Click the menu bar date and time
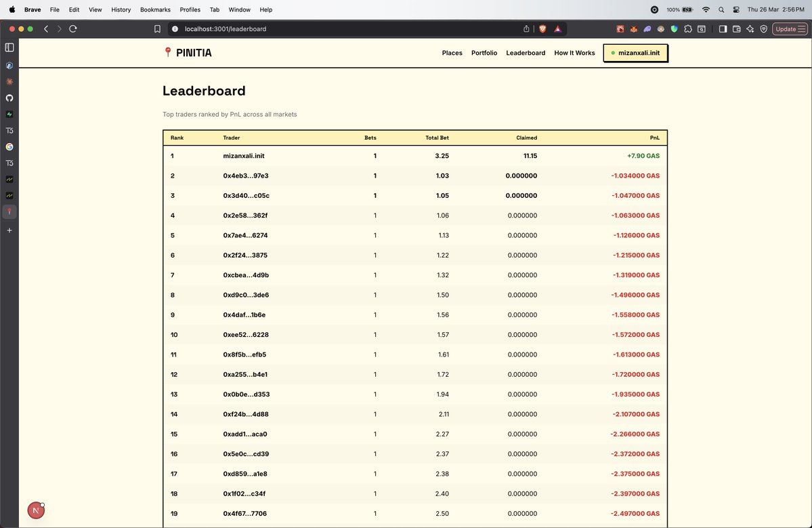The image size is (812, 528). click(775, 9)
